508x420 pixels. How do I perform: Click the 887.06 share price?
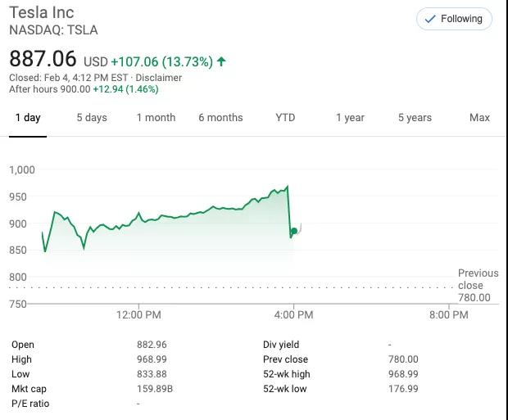[x=43, y=60]
